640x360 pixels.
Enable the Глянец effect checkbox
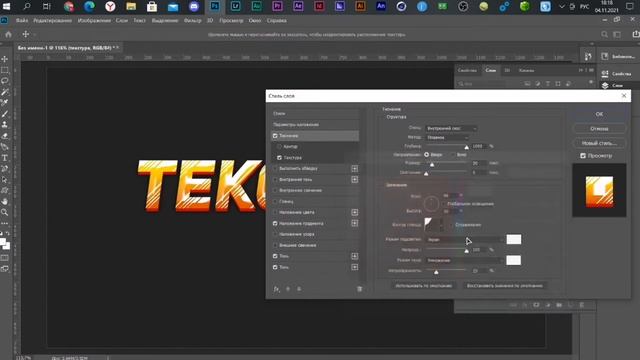[275, 202]
